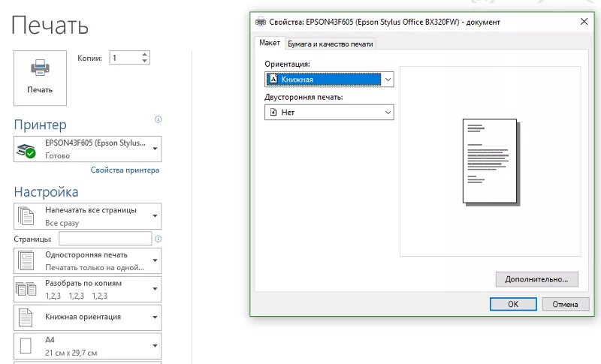Screen dimensions: 601x364
Task: Open the Книжная ориентация dropdown in Настройка
Action: tap(87, 317)
